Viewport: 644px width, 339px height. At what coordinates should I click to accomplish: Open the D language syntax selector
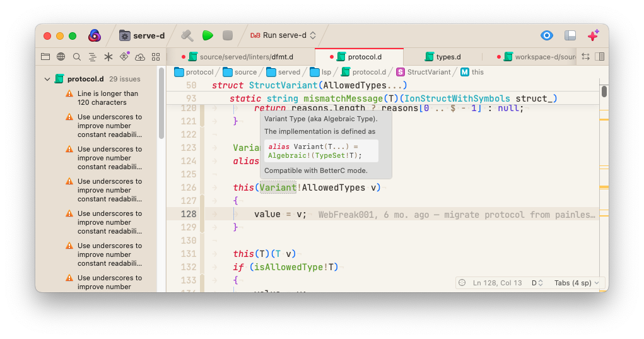[x=537, y=283]
